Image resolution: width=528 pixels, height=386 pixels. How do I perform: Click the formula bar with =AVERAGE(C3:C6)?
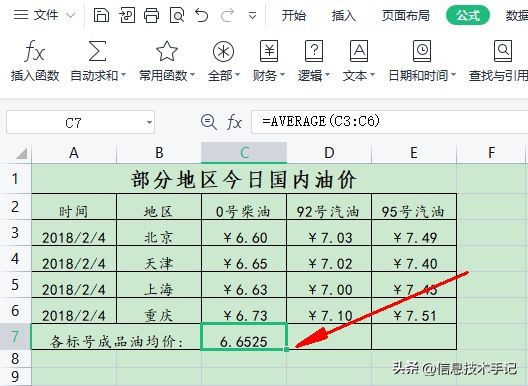pos(390,122)
